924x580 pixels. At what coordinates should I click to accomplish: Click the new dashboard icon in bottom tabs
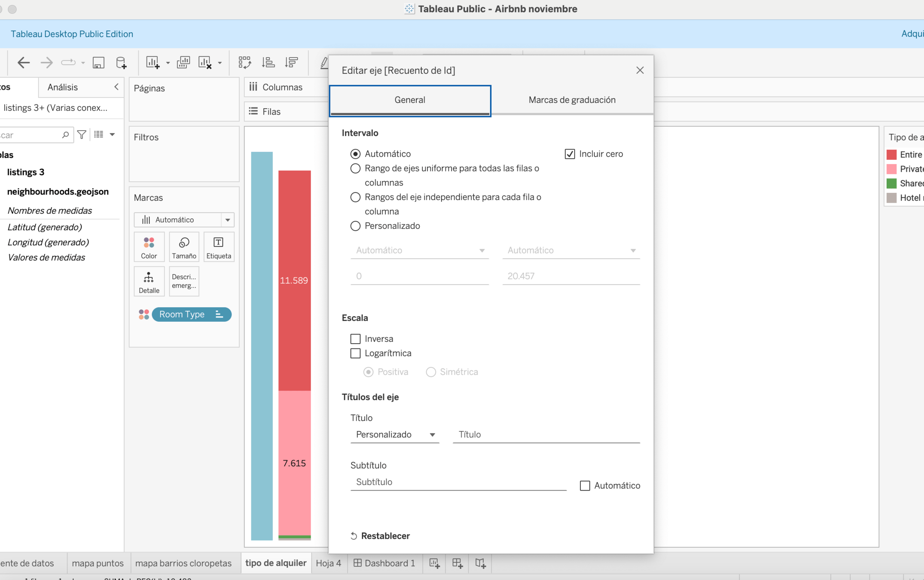[x=457, y=563]
